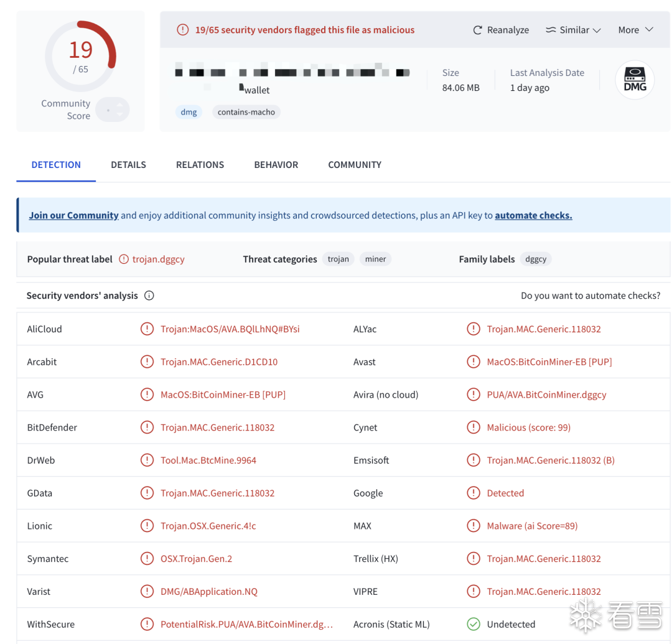The image size is (672, 644).
Task: Click the Acronis Undetected green checkmark icon
Action: tap(473, 624)
